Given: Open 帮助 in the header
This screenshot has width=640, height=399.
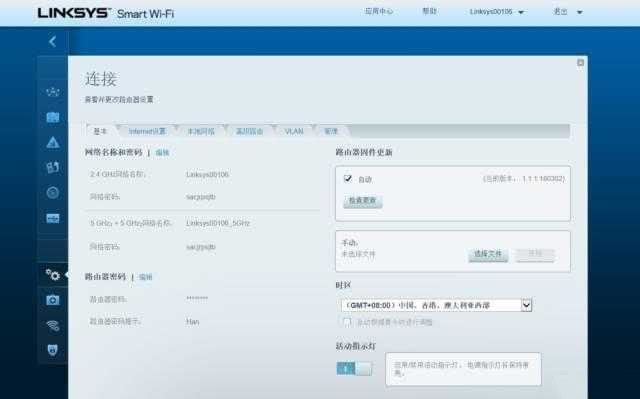Looking at the screenshot, I should (x=429, y=11).
